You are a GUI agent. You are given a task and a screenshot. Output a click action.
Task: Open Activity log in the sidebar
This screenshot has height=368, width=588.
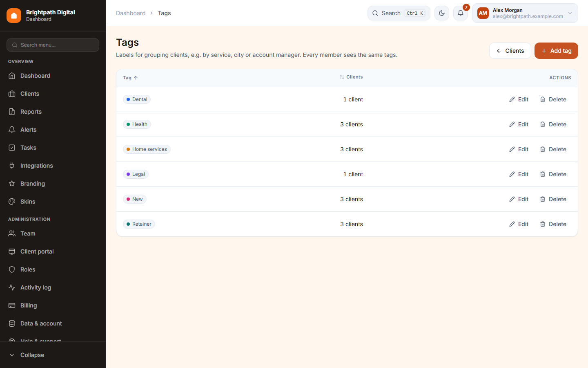53,287
